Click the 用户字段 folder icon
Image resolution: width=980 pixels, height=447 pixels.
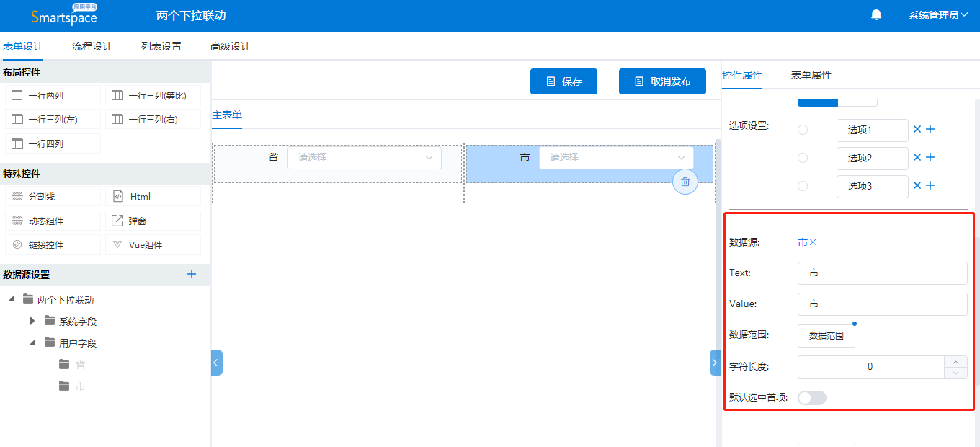50,342
